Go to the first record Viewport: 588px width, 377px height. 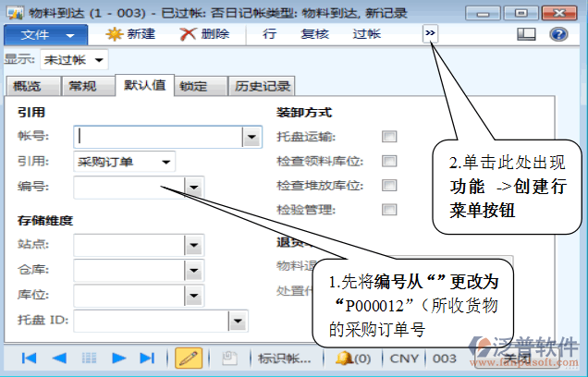[x=29, y=359]
